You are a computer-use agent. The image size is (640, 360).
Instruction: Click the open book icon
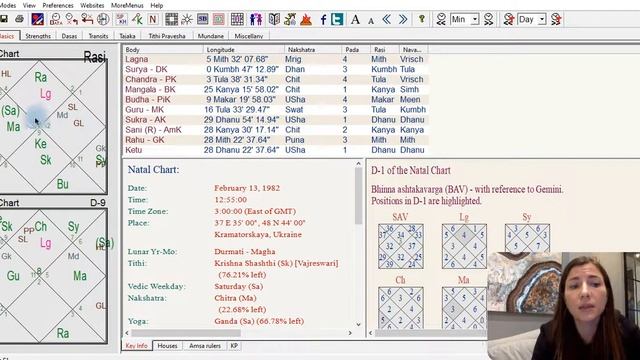[274, 19]
